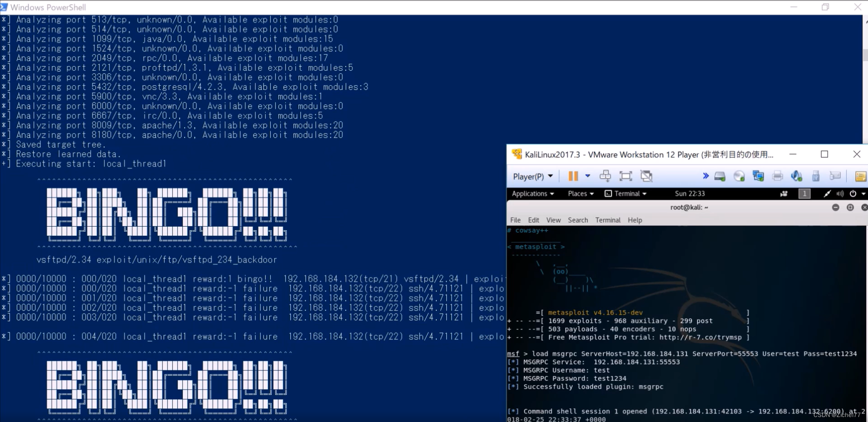Viewport: 868px width, 422px height.
Task: Click 'metasploit v4.16.15-dev' text in terminal
Action: 595,312
